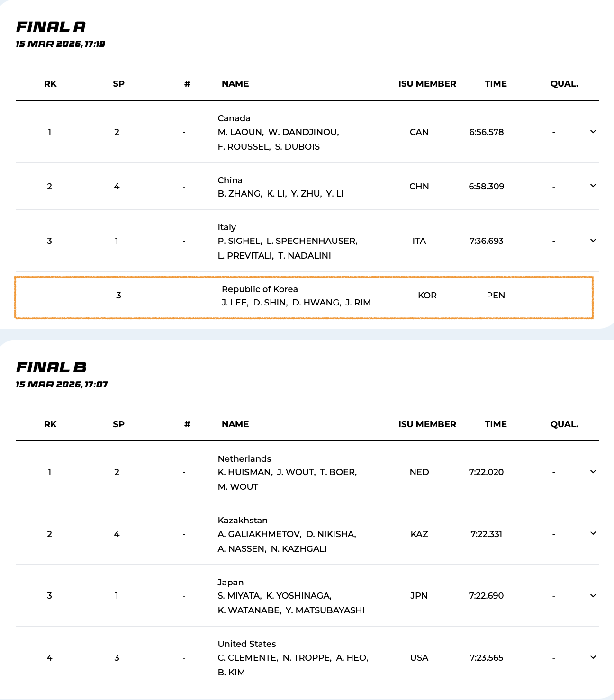This screenshot has width=614, height=700.
Task: Click the RK column header in Final B
Action: click(x=50, y=424)
